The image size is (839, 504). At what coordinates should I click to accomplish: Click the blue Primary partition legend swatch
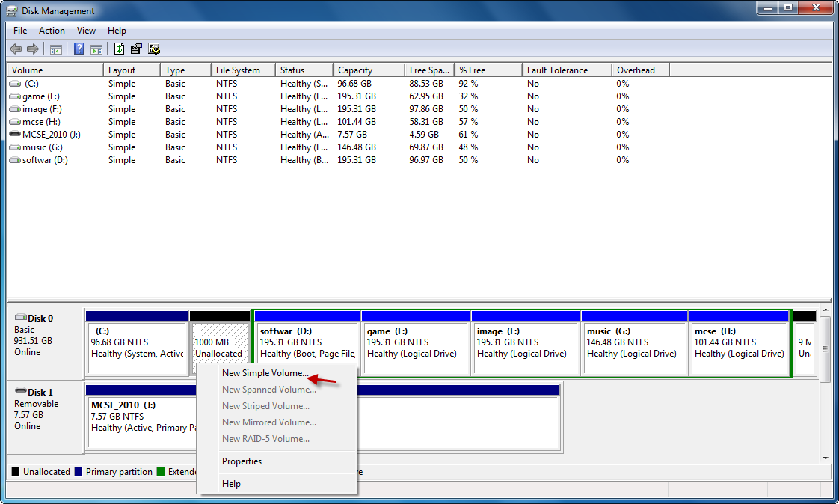pyautogui.click(x=79, y=472)
